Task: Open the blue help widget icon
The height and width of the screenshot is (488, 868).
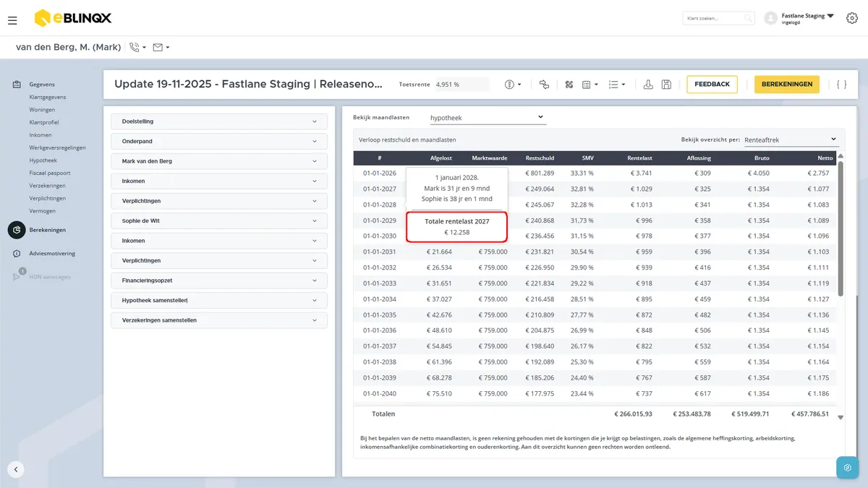Action: (x=847, y=468)
